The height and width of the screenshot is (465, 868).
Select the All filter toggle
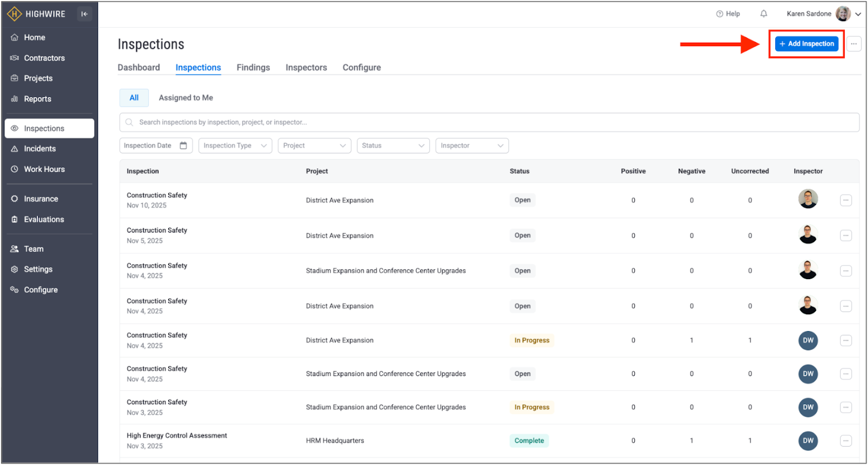pos(134,98)
